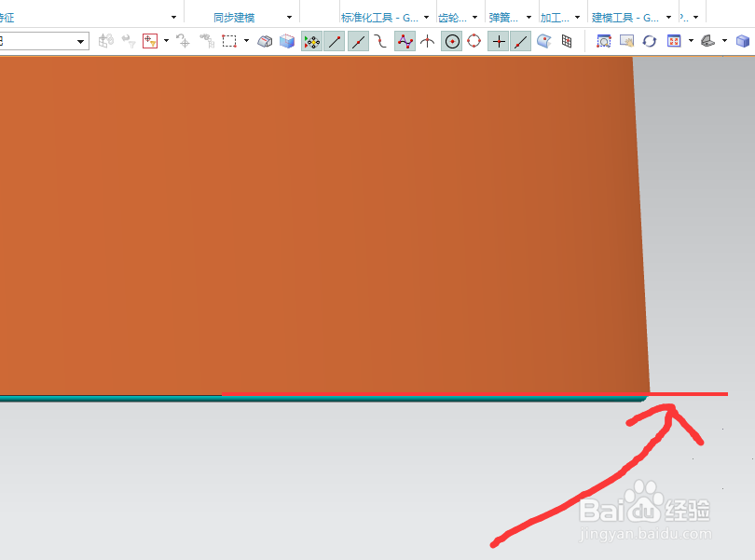Viewport: 755px width, 560px height.
Task: Toggle the arc center snap
Action: pos(452,41)
